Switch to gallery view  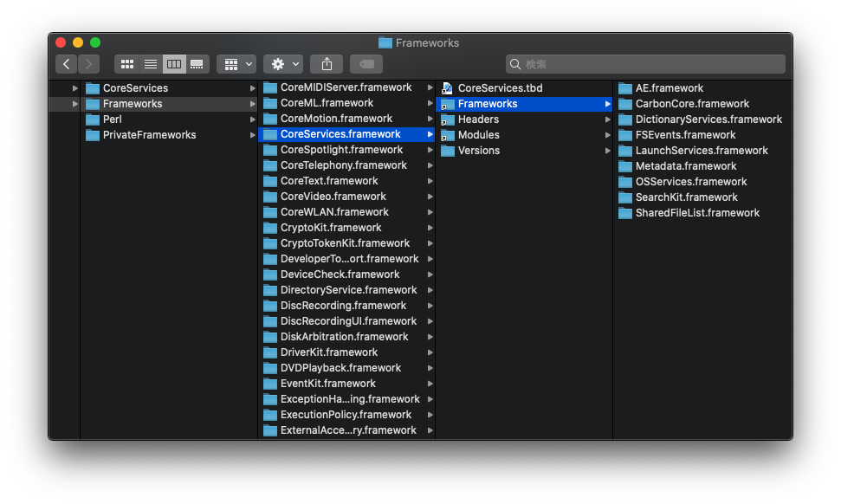pos(197,63)
